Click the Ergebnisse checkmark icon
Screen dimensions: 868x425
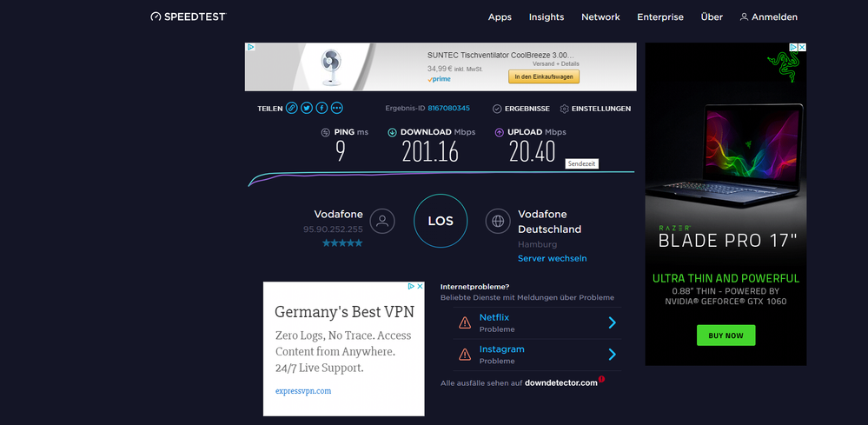[x=497, y=109]
